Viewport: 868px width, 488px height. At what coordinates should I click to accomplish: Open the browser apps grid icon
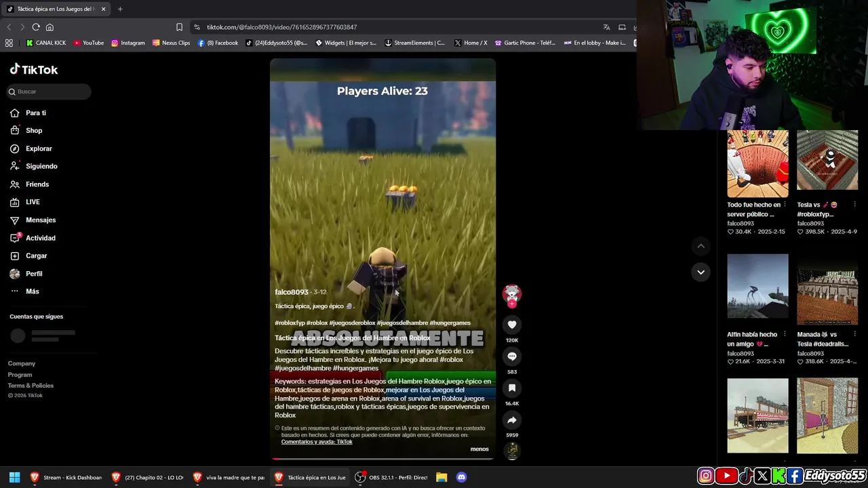tap(9, 43)
